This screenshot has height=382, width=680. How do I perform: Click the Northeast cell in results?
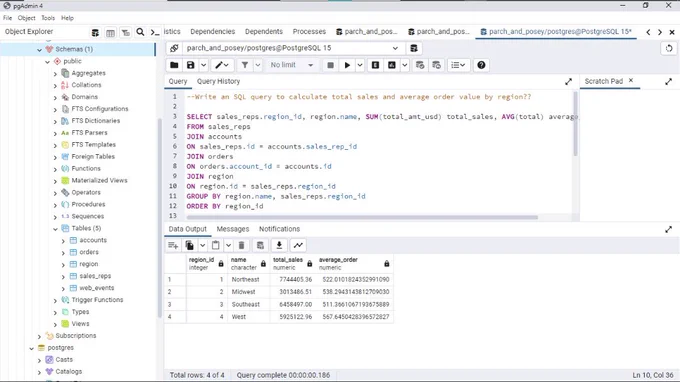pos(249,280)
